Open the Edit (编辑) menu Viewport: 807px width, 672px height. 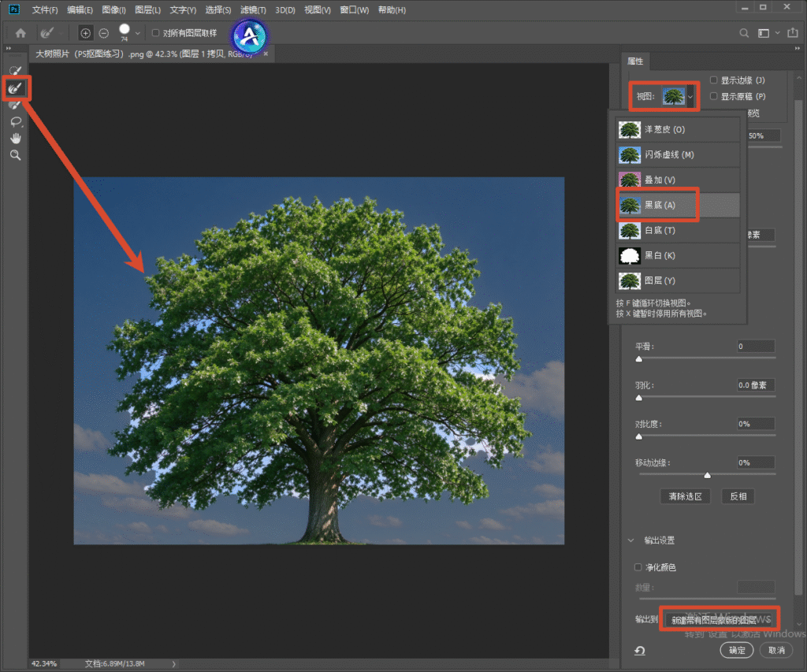(80, 9)
